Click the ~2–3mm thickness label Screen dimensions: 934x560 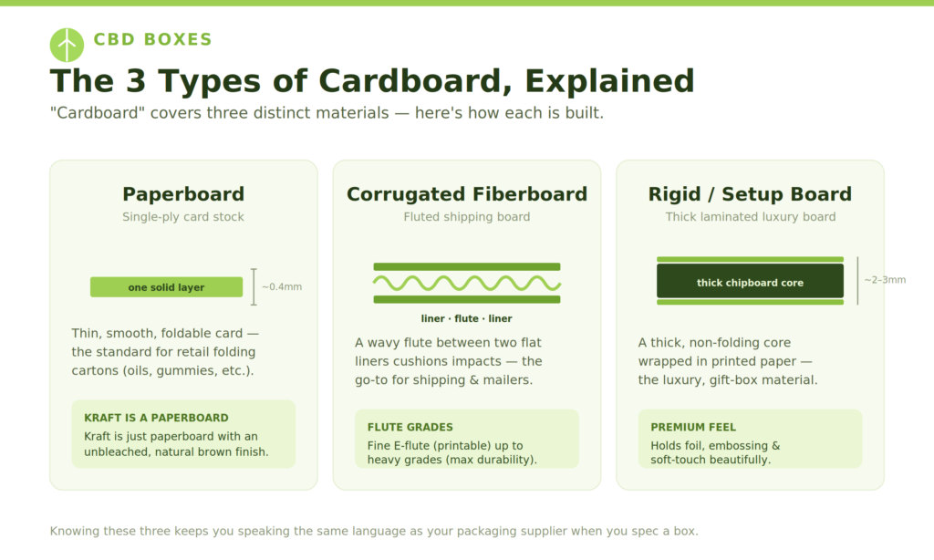tap(885, 280)
